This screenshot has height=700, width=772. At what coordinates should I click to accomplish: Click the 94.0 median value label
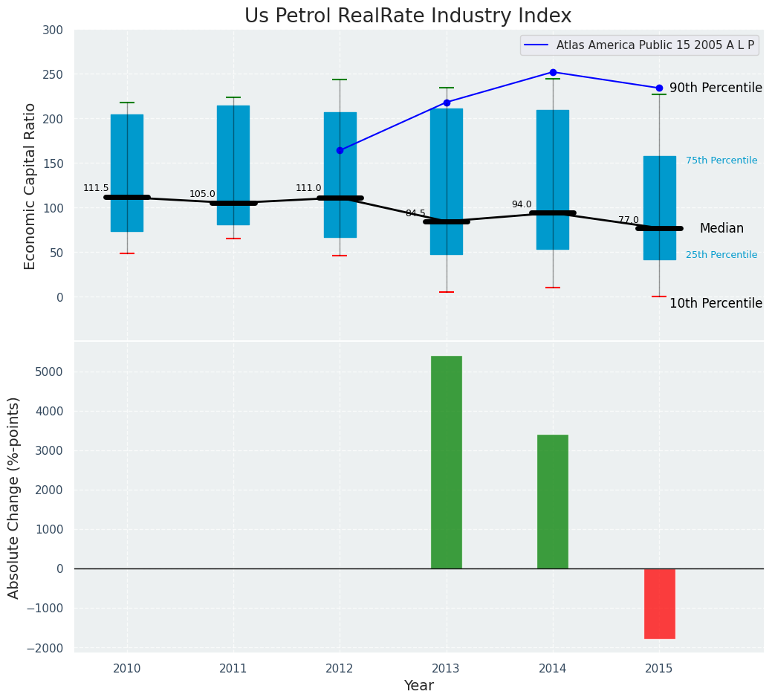point(522,204)
